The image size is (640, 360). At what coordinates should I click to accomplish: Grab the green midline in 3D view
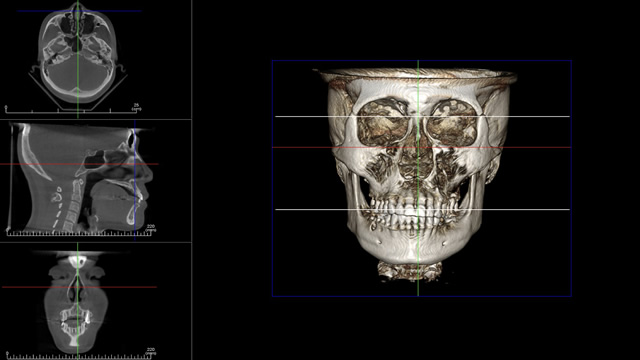[x=418, y=178]
